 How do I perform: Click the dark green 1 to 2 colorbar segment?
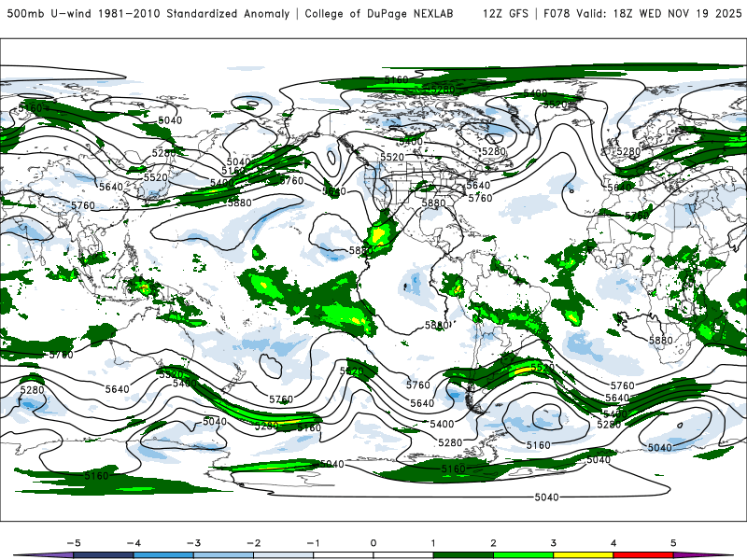(463, 555)
